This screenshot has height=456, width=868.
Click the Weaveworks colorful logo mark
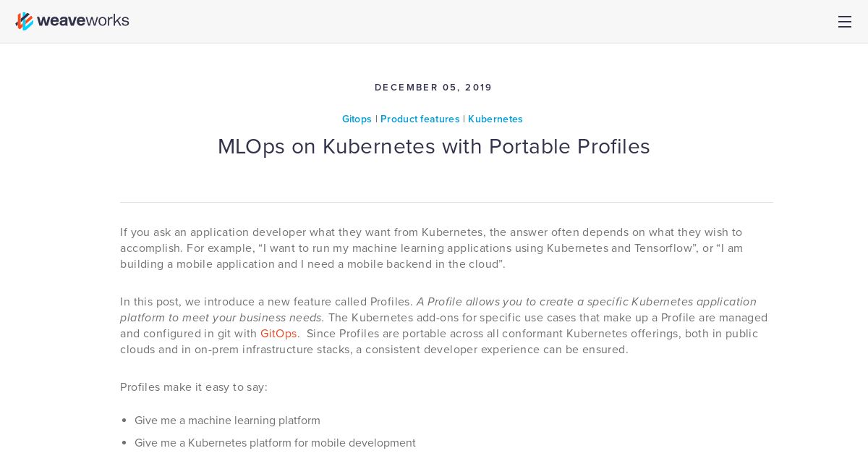[25, 22]
